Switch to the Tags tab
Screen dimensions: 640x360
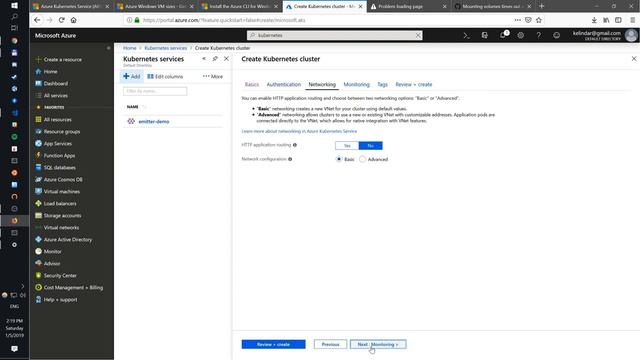382,84
